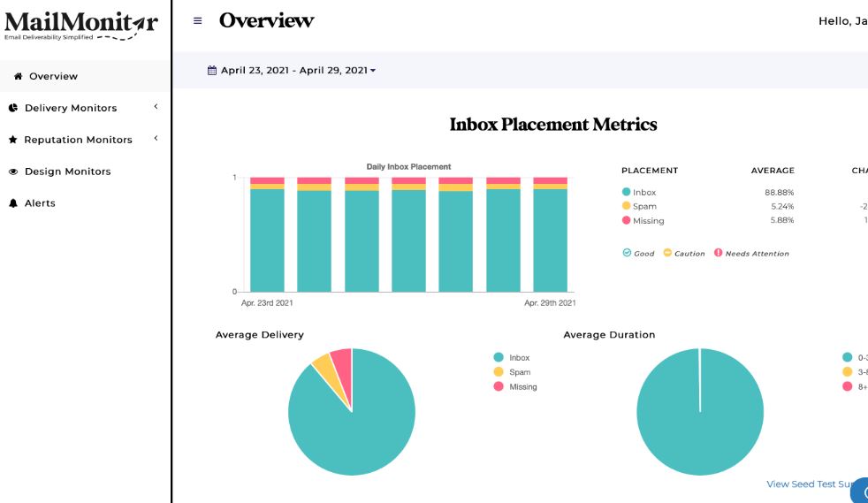Toggle the teal Average Duration legend dot

pos(847,357)
